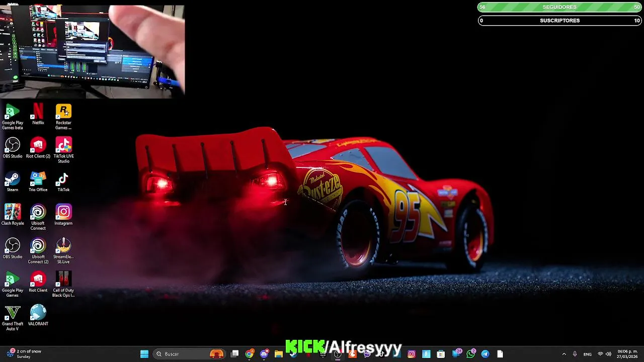Open Discord from the taskbar
This screenshot has height=362, width=644.
pos(264,354)
